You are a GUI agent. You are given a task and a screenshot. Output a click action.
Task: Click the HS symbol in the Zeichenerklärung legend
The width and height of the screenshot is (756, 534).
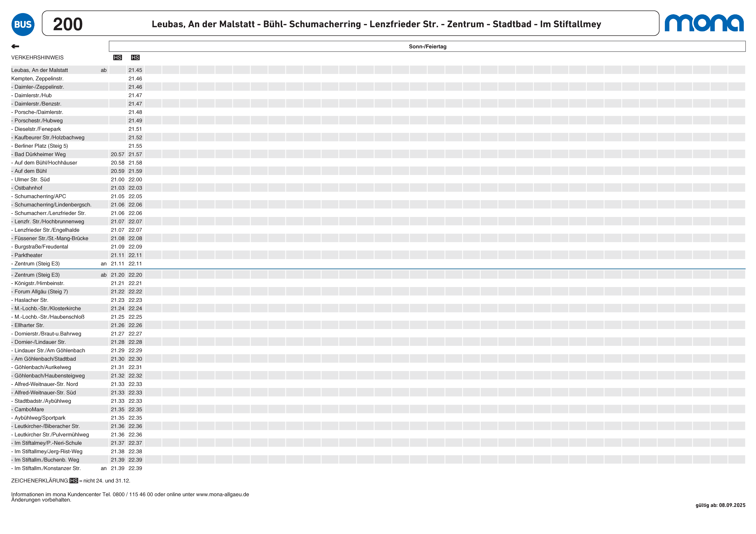point(74,481)
